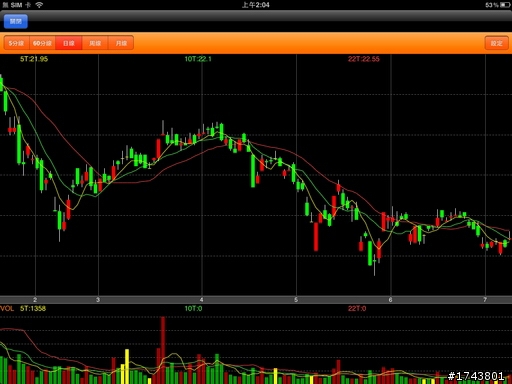Switch to the 60分線 chart tab
The height and width of the screenshot is (384, 512).
tap(42, 43)
